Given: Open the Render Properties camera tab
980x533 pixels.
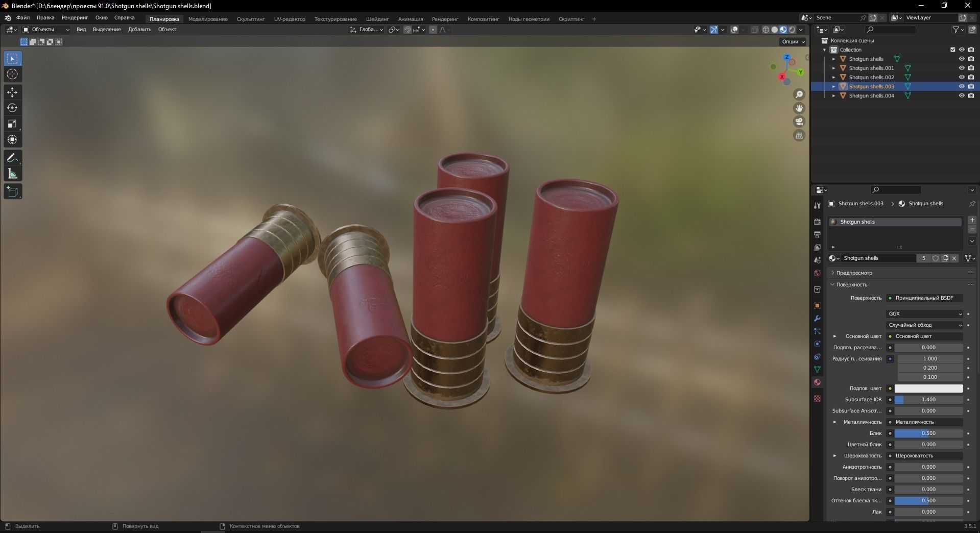Looking at the screenshot, I should pos(817,222).
